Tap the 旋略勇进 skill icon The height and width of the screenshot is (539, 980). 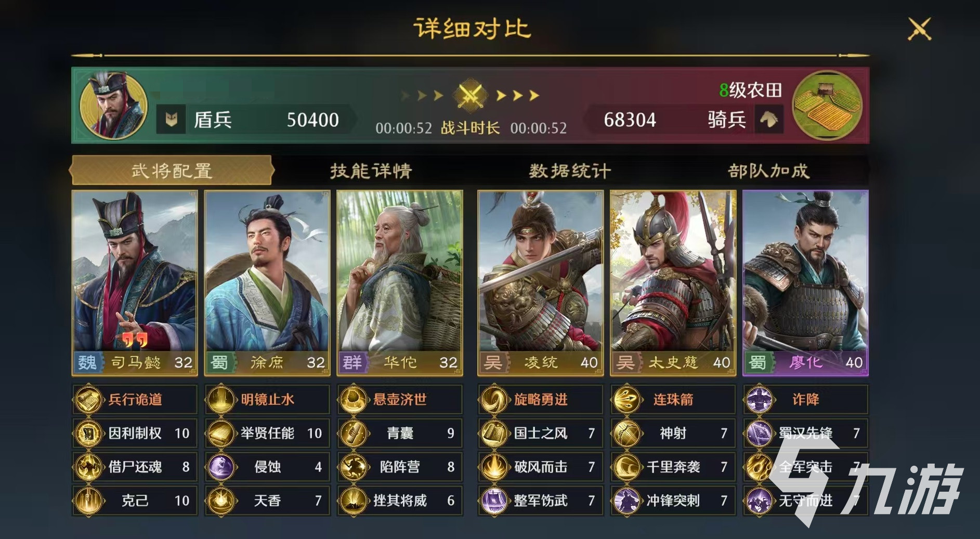click(x=494, y=400)
